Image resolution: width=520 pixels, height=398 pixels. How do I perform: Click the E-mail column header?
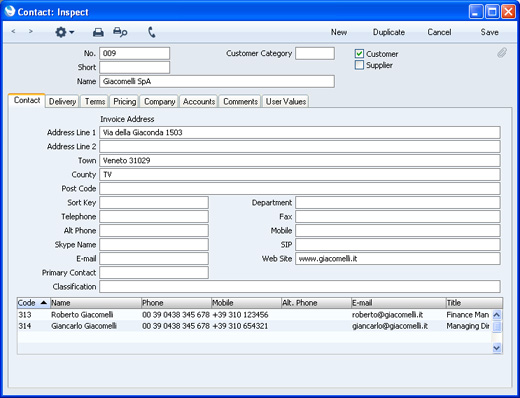[x=399, y=303]
